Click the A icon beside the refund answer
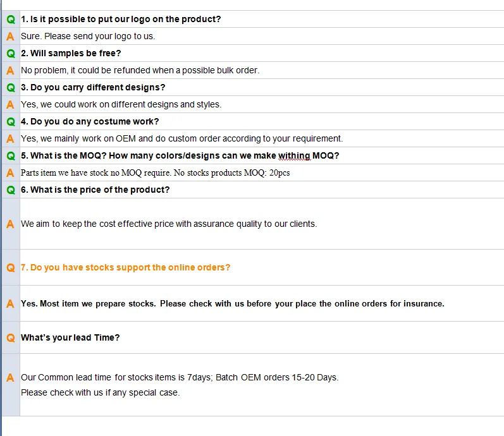Screen dimensions: 504x436 coord(11,70)
